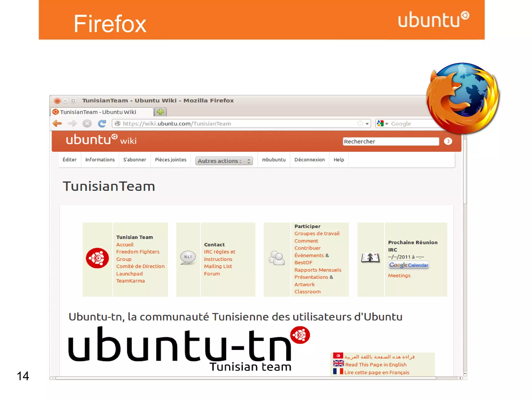Open the TeamKarma link
The height and width of the screenshot is (399, 532).
[130, 281]
